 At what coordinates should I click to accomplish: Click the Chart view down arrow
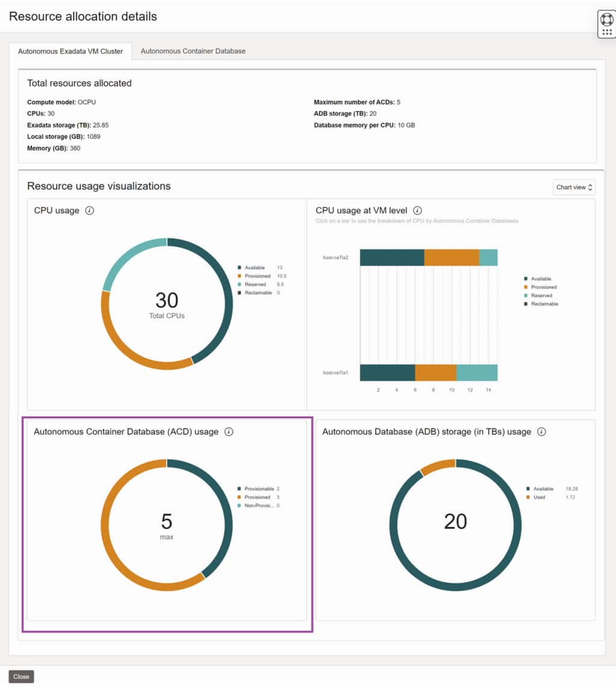coord(590,189)
